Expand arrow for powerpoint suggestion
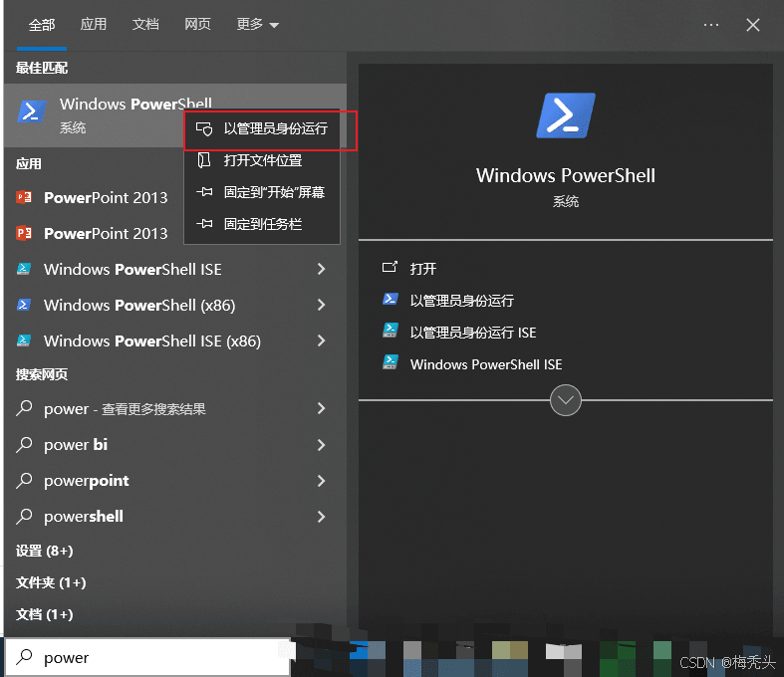 coord(321,481)
